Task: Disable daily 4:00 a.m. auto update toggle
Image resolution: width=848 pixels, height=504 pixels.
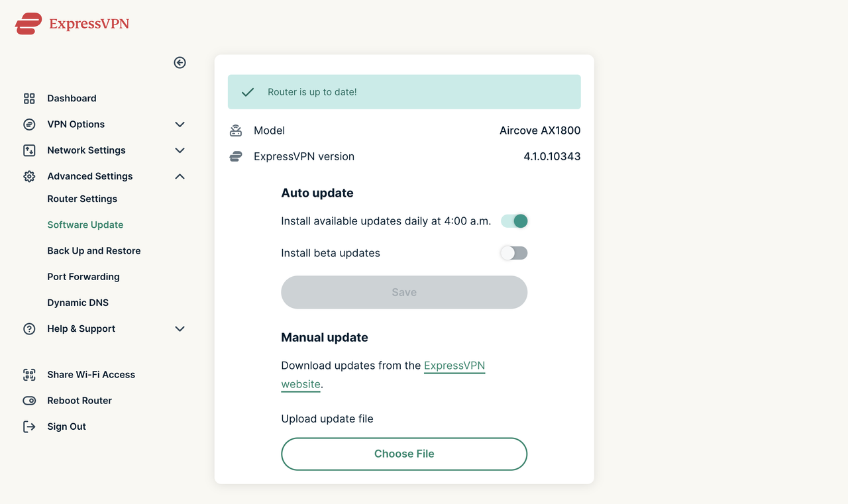Action: coord(514,221)
